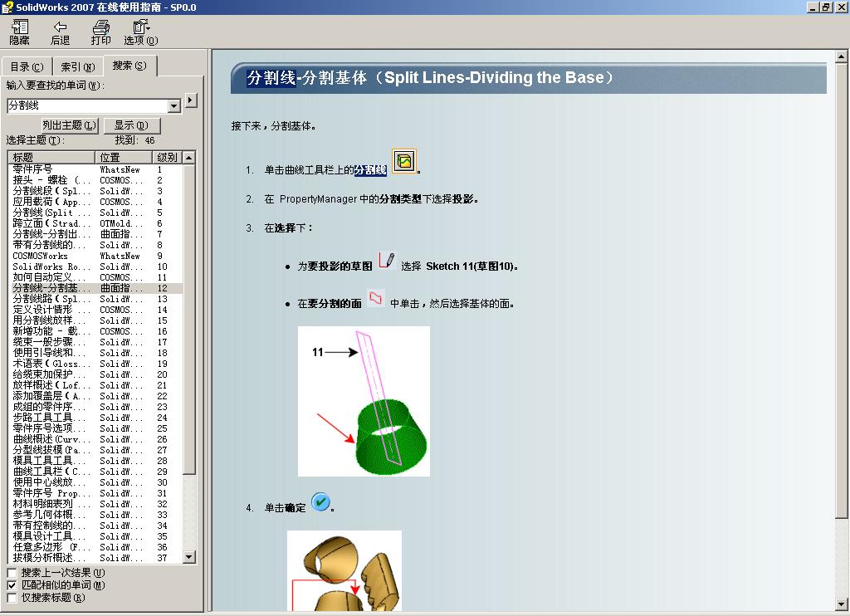Screen dimensions: 850x616
Task: Click the arrow button beside search field
Action: coord(191,100)
